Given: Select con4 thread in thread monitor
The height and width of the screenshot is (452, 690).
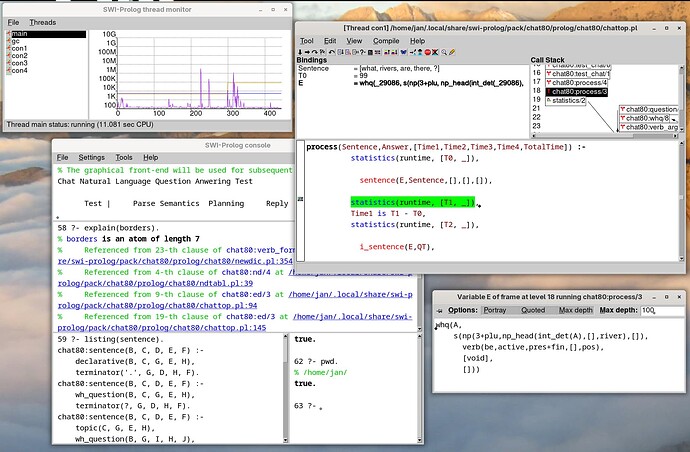Looking at the screenshot, I should [x=17, y=70].
